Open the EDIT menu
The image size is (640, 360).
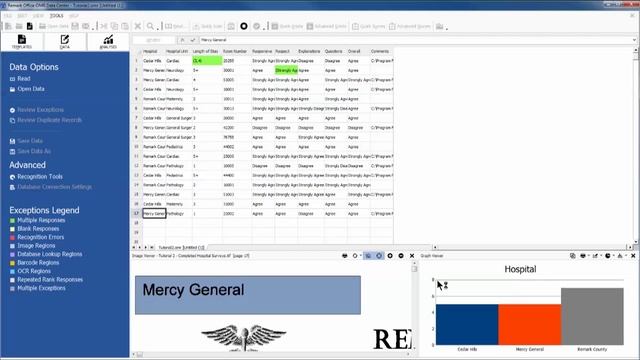(22, 16)
